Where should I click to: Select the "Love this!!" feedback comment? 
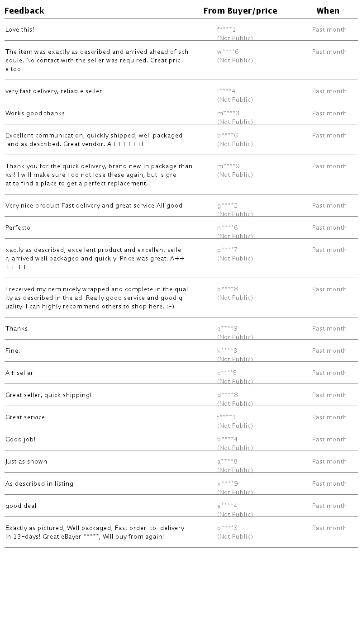(x=21, y=30)
